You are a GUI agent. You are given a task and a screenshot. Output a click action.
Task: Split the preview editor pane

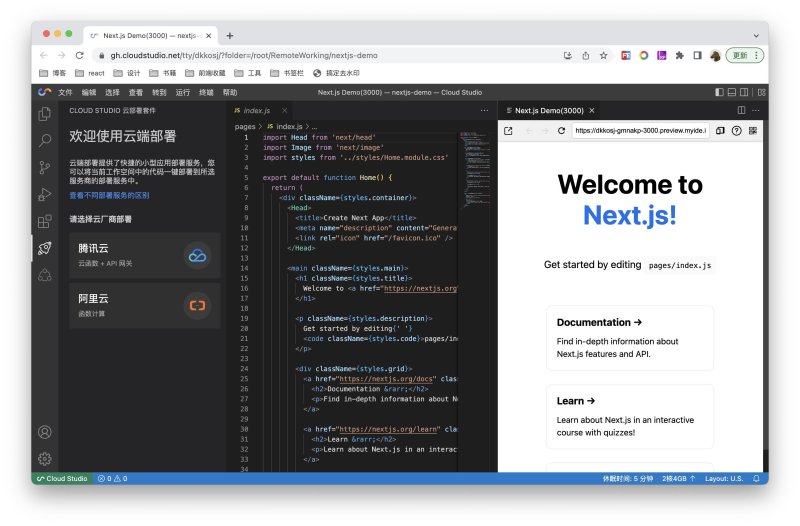pyautogui.click(x=741, y=110)
